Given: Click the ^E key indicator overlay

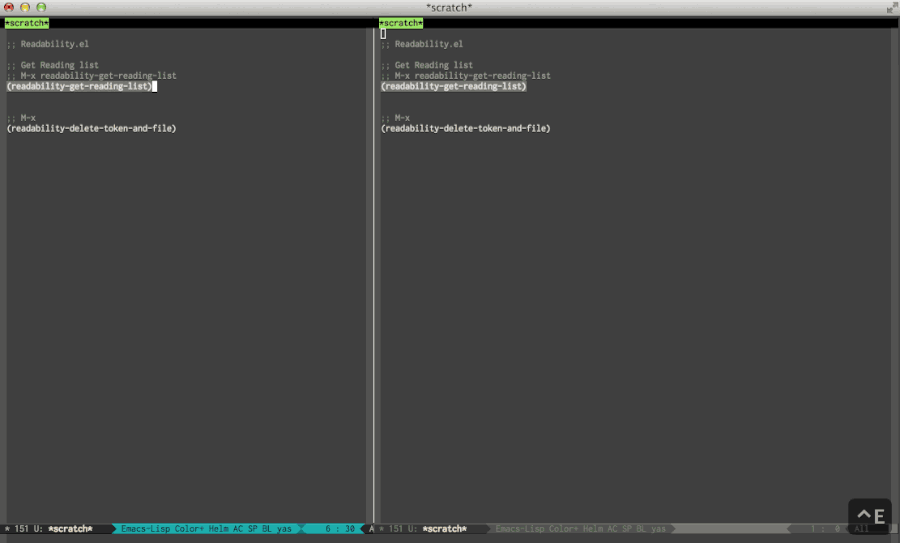Looking at the screenshot, I should (x=870, y=516).
